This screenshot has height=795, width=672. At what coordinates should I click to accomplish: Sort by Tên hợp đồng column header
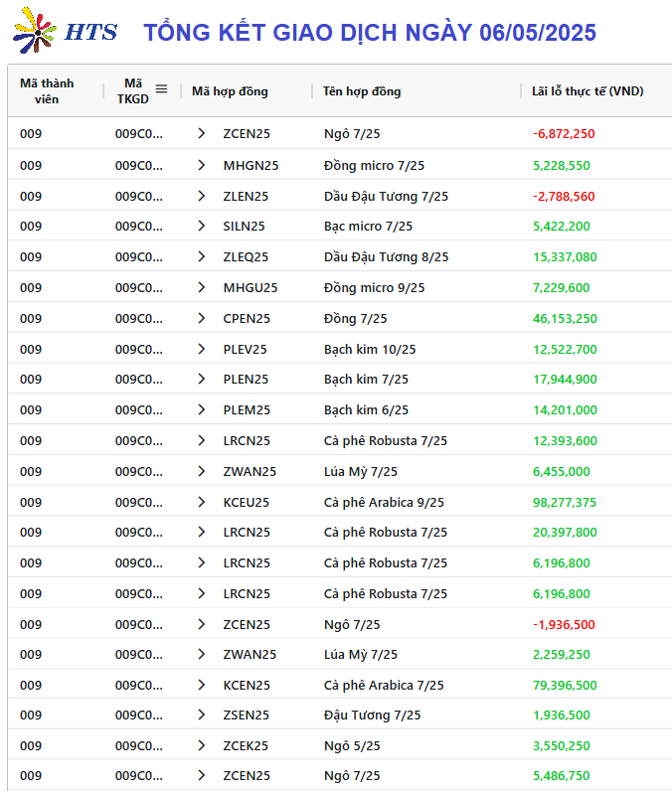point(362,91)
